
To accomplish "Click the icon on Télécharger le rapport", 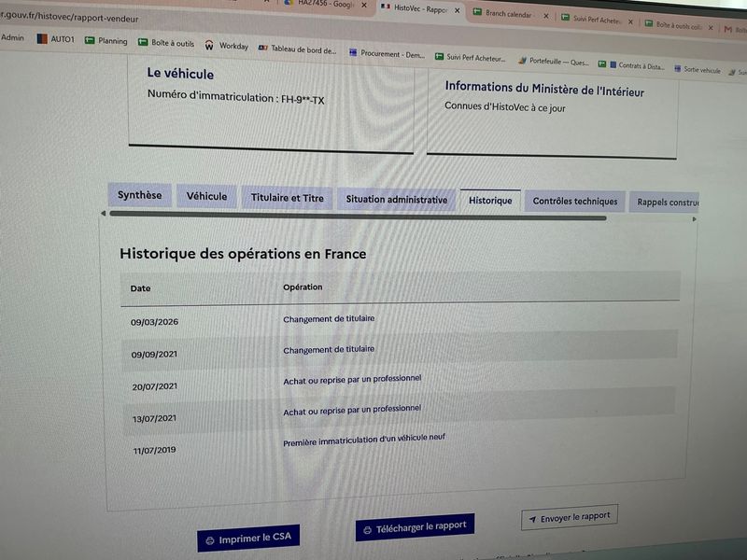I will 367,530.
